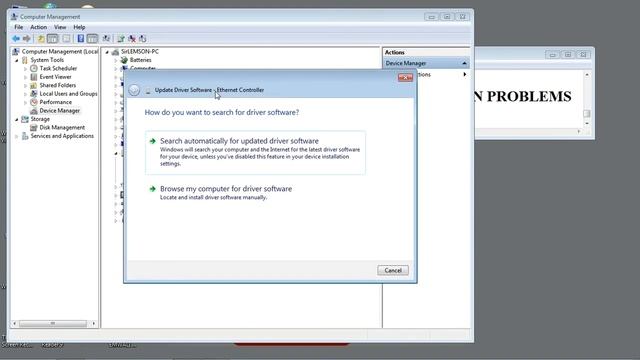The width and height of the screenshot is (640, 360).
Task: Click the Update Driver Software toolbar icon
Action: coord(121,39)
